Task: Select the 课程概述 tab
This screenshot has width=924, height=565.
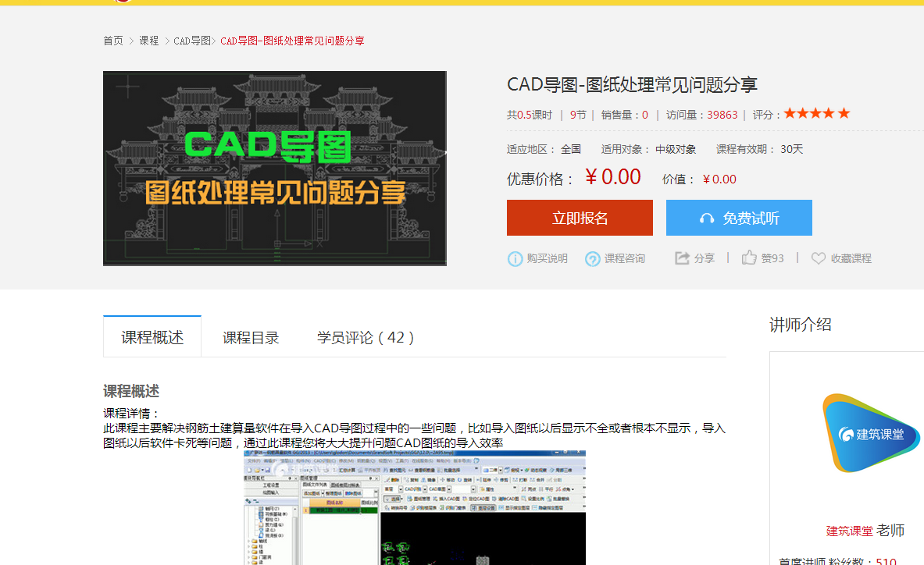Action: pos(152,336)
